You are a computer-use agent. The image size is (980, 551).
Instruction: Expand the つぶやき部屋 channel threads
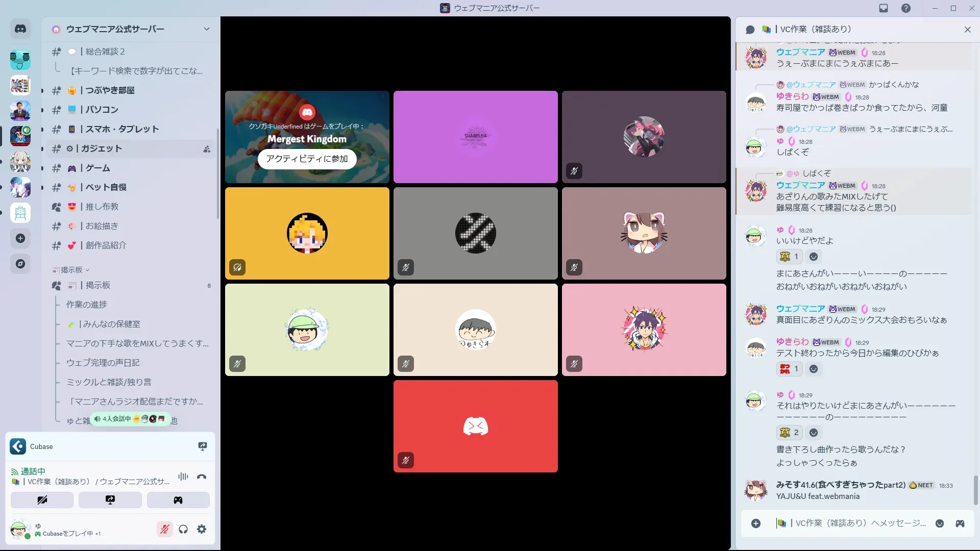[42, 91]
